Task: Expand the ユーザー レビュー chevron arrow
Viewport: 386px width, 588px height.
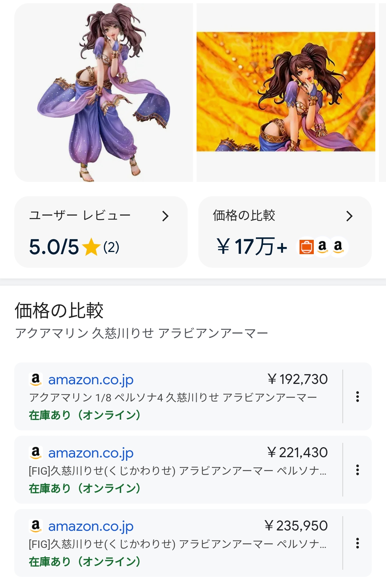Action: pos(165,216)
